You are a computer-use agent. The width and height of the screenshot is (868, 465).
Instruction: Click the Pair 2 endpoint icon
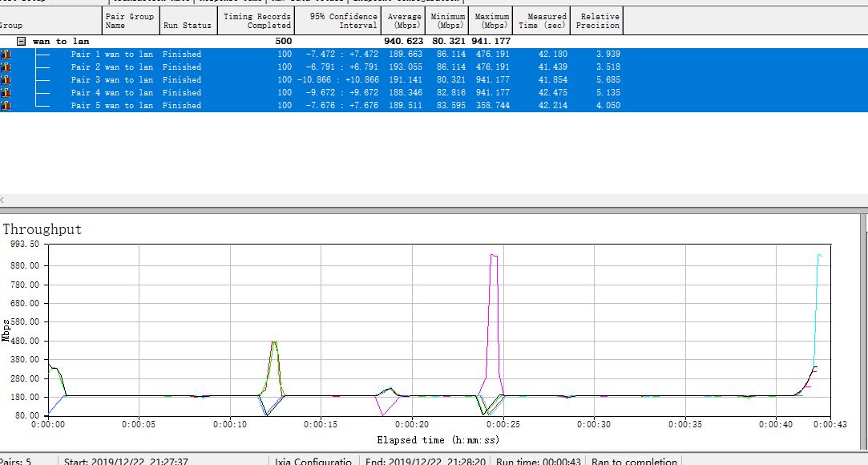[x=5, y=67]
